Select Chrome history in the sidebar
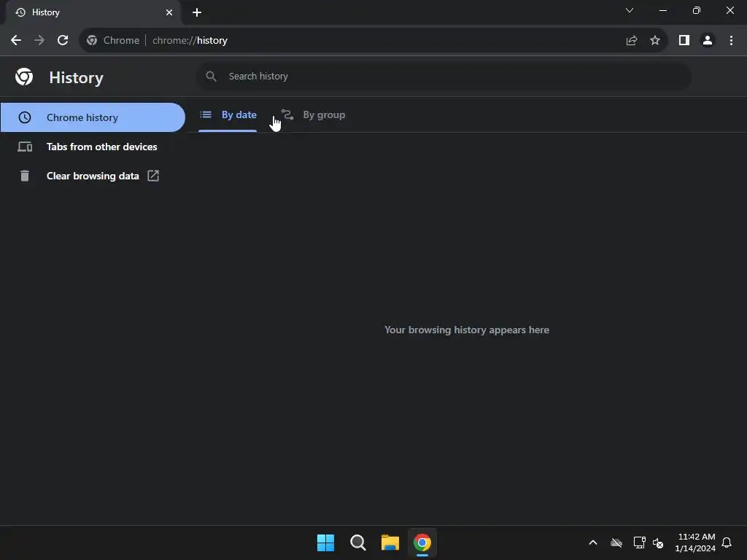Screen dimensions: 747x560 pos(93,117)
